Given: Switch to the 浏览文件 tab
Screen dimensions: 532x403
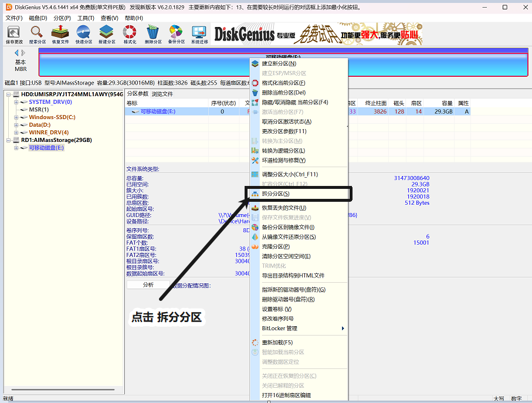Looking at the screenshot, I should point(162,94).
